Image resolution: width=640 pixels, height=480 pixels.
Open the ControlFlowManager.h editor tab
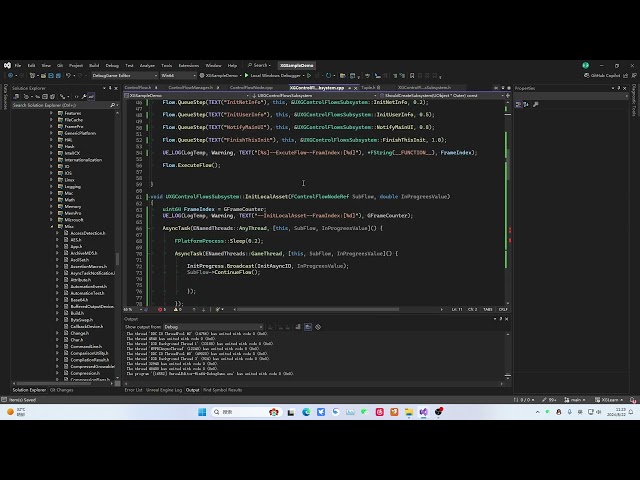point(191,87)
